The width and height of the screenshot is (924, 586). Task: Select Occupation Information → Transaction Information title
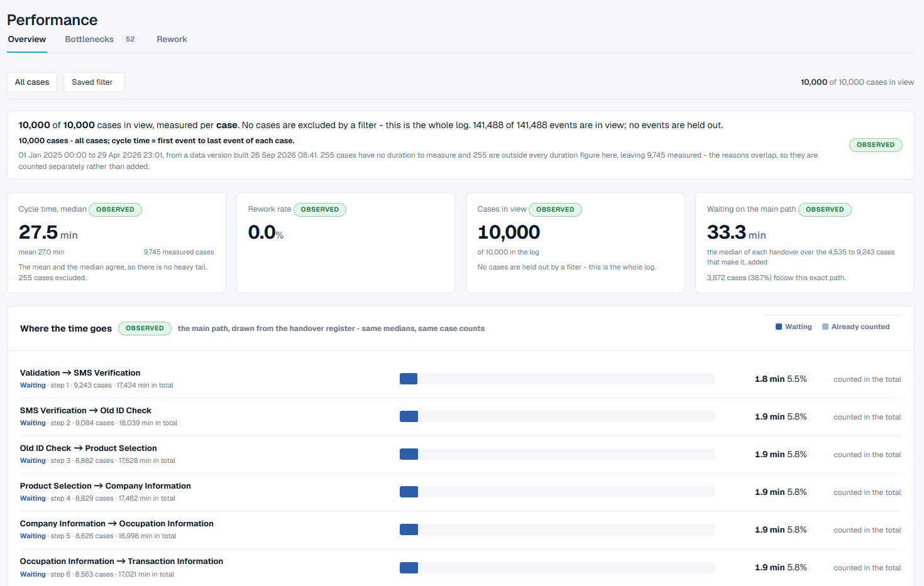pos(121,562)
